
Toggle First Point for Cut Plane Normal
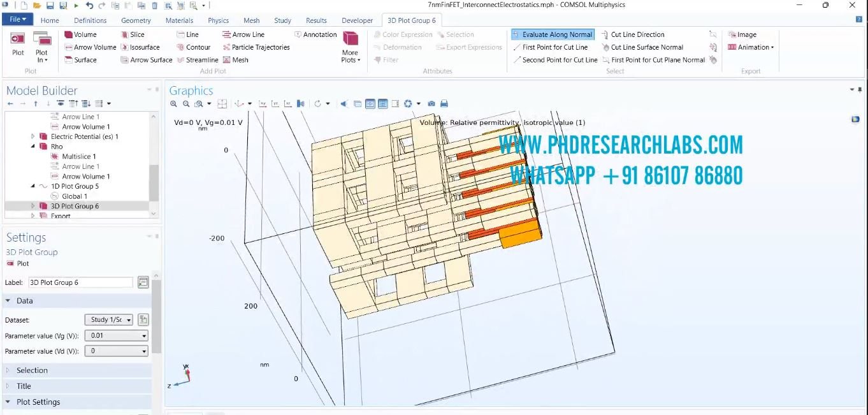tap(653, 60)
